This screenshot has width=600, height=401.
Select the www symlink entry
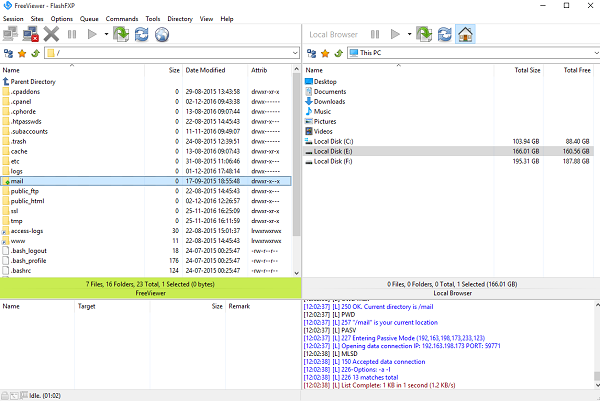point(14,241)
